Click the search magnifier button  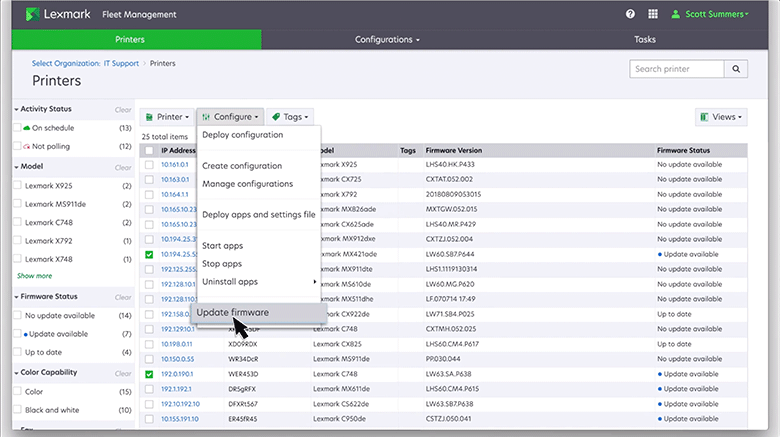coord(737,69)
